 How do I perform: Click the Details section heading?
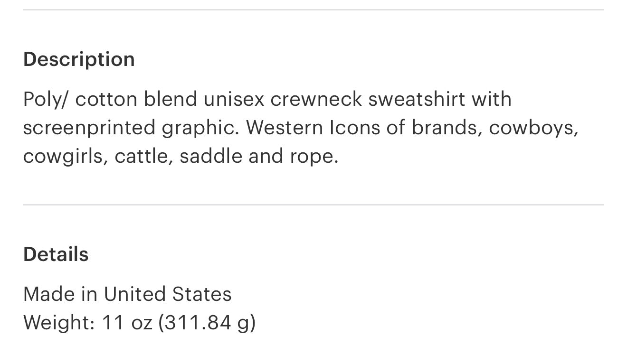[x=56, y=254]
